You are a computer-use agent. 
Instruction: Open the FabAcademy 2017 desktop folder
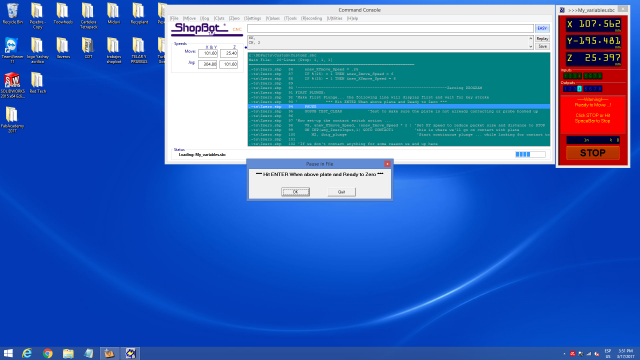(12, 119)
